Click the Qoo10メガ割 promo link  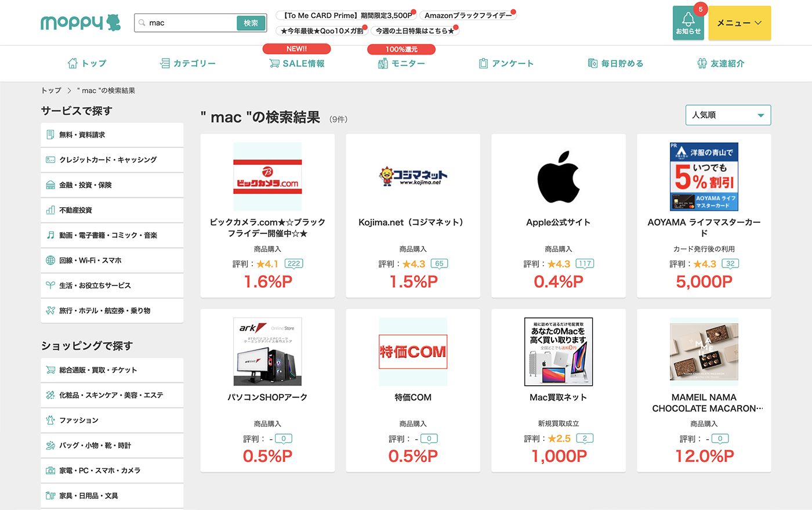pos(322,31)
